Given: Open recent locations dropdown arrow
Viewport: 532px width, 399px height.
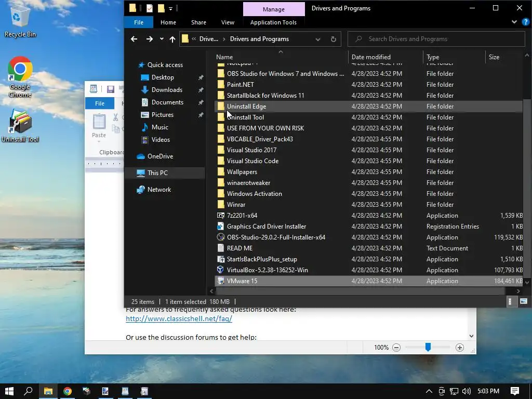Looking at the screenshot, I should pos(162,39).
